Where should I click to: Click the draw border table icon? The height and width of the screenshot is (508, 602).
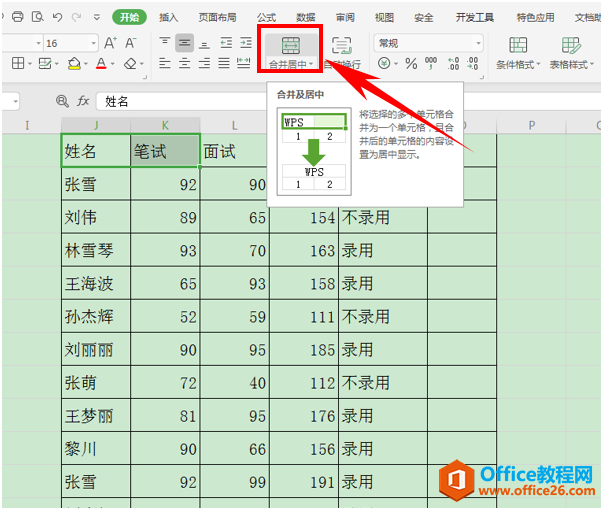click(45, 63)
